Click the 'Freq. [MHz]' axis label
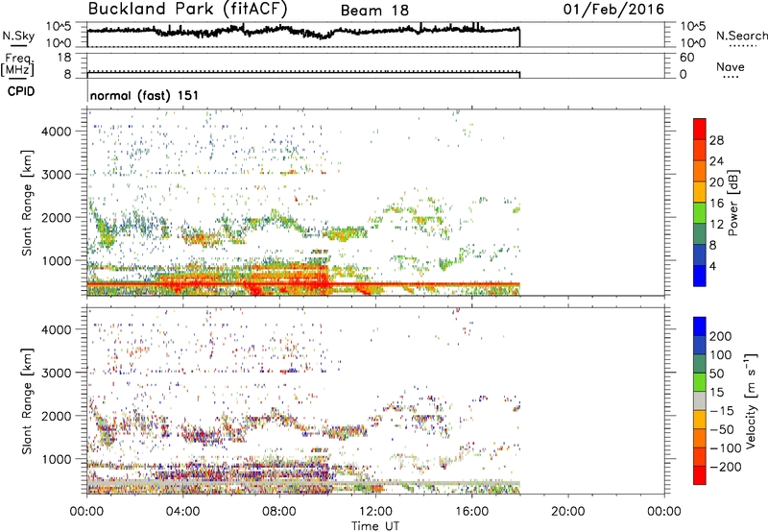Screen dimensions: 768x532 pyautogui.click(x=17, y=65)
